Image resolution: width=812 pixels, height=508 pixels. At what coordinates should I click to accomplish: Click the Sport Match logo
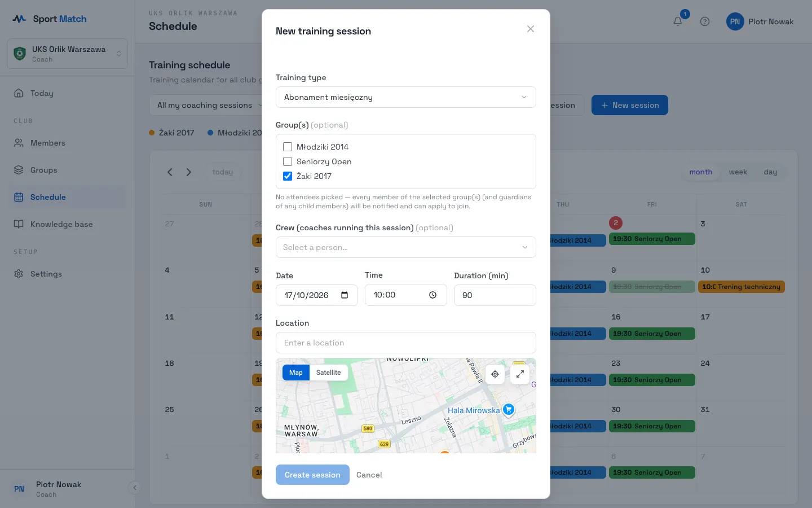point(50,19)
